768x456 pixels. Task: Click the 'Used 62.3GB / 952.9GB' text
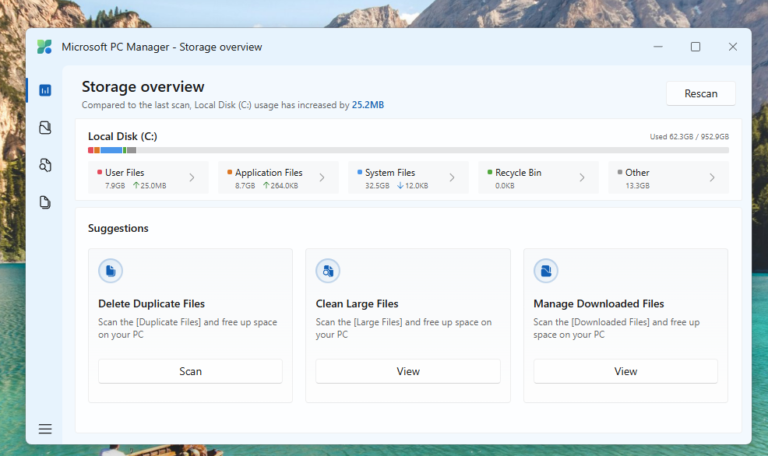click(x=689, y=137)
